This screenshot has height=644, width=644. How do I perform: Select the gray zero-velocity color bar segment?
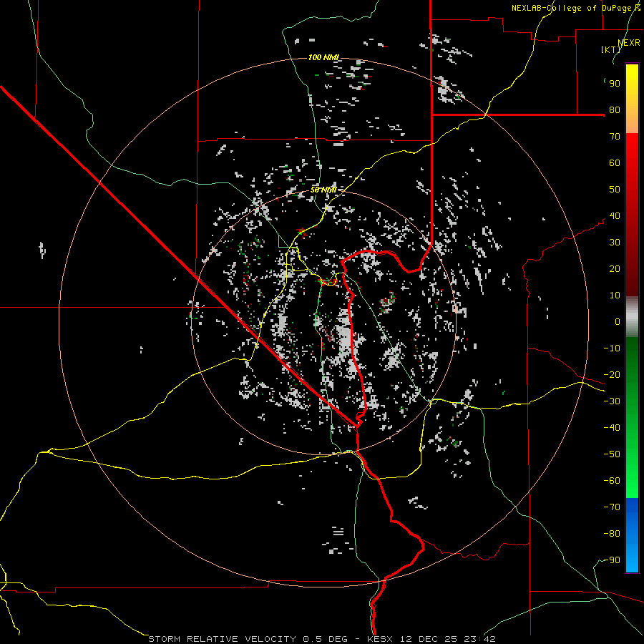tap(632, 317)
